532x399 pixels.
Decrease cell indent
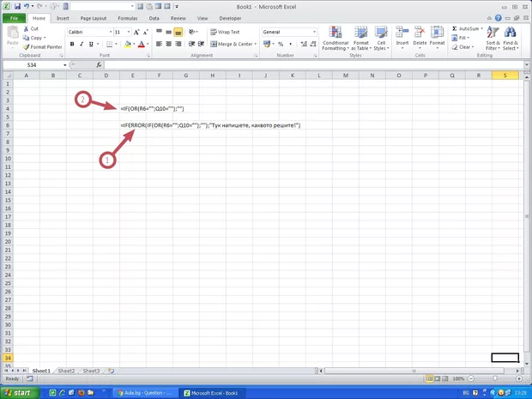[191, 44]
